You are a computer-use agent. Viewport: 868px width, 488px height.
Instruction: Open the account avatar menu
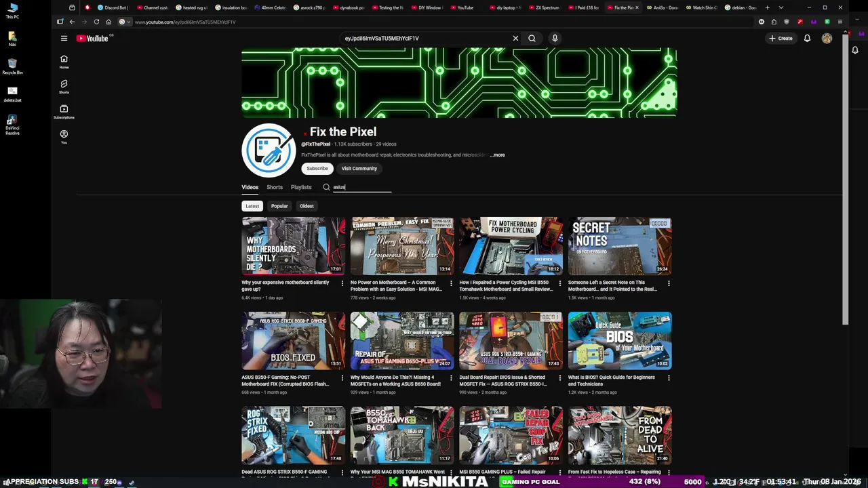(827, 39)
